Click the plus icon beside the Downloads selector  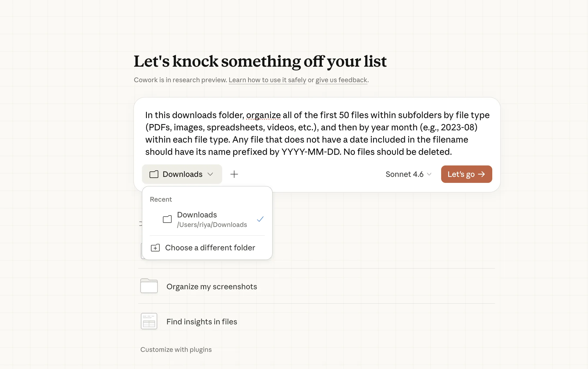(234, 174)
